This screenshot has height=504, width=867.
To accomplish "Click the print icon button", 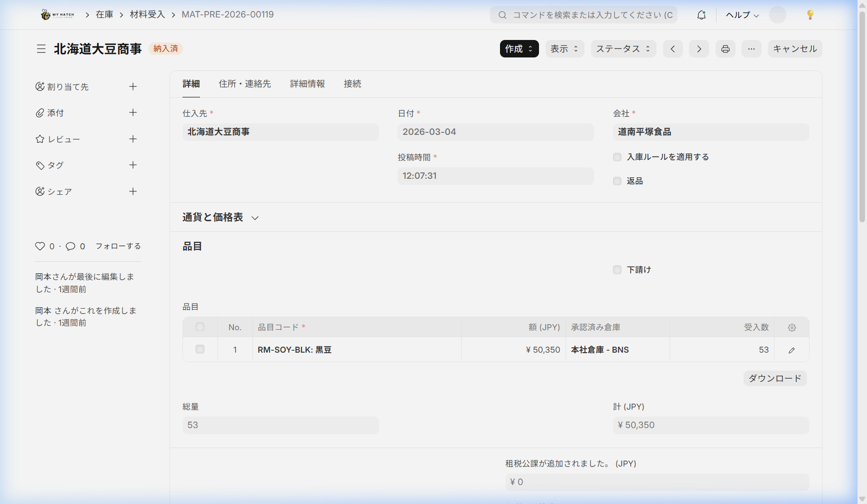I will [725, 49].
